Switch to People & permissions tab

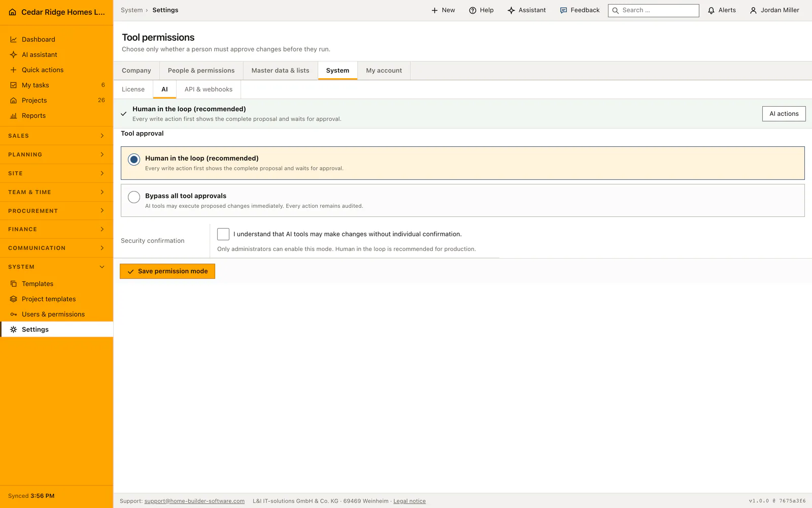click(x=201, y=71)
